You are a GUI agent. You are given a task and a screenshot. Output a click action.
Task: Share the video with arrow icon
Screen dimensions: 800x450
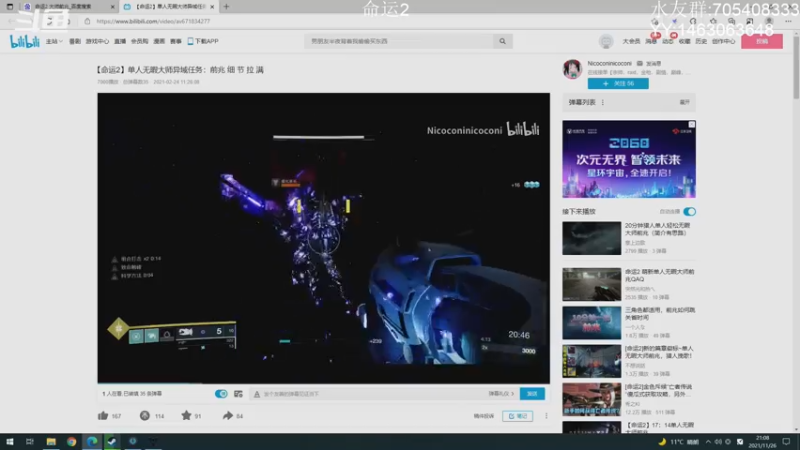coord(228,416)
